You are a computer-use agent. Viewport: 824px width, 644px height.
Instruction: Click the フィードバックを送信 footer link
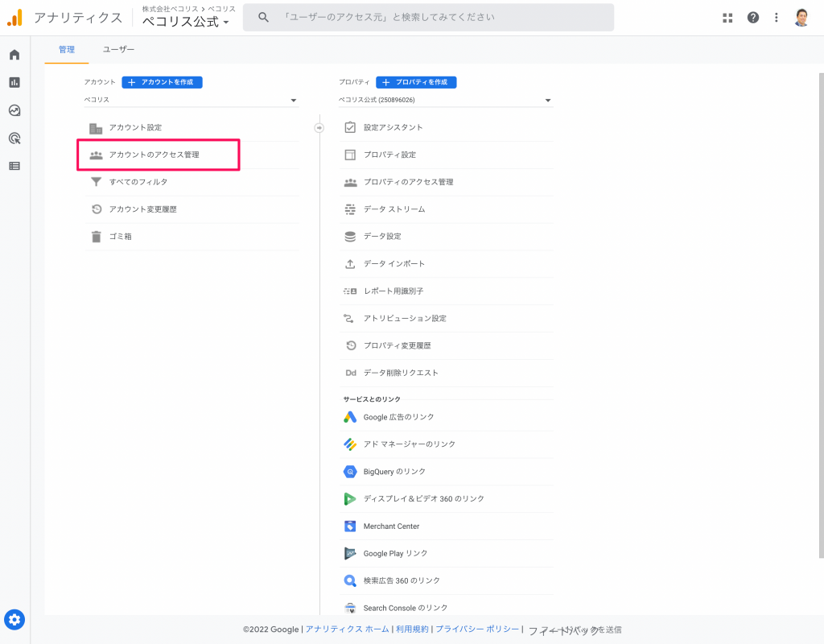[575, 630]
